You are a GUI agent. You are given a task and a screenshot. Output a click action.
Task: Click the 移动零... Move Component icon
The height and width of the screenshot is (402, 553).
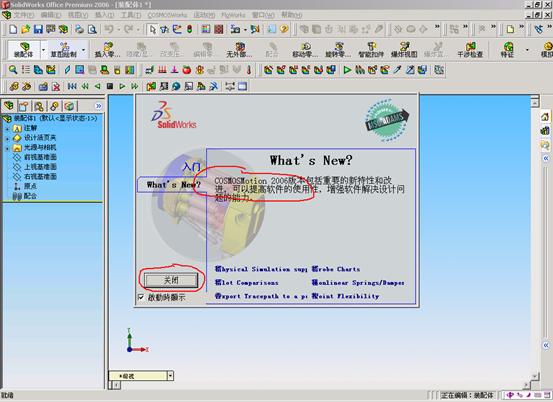coord(305,49)
